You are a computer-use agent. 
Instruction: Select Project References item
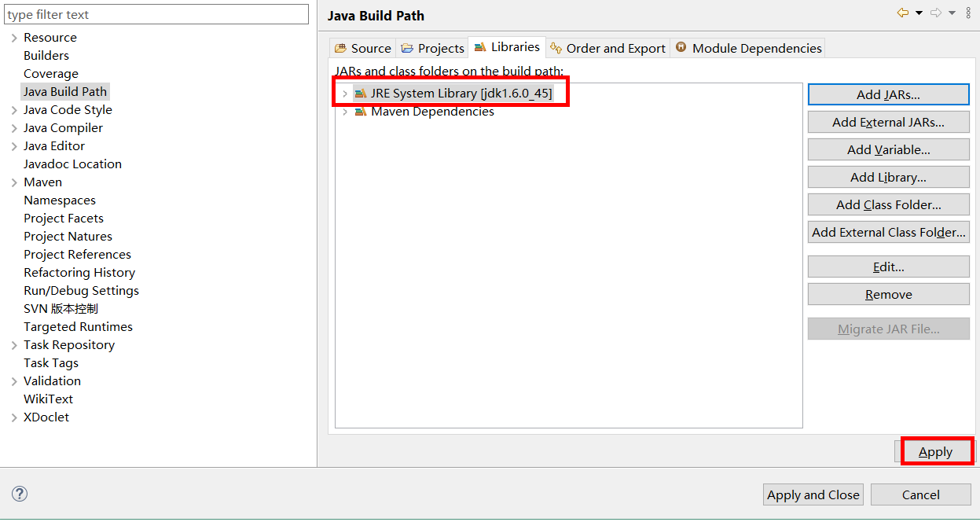(77, 255)
